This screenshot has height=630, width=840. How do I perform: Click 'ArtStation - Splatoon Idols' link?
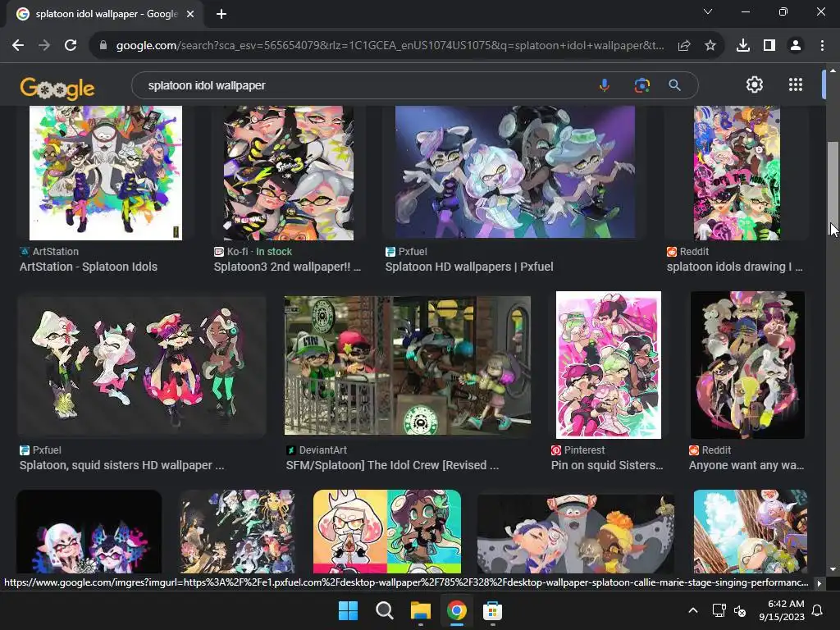point(89,267)
